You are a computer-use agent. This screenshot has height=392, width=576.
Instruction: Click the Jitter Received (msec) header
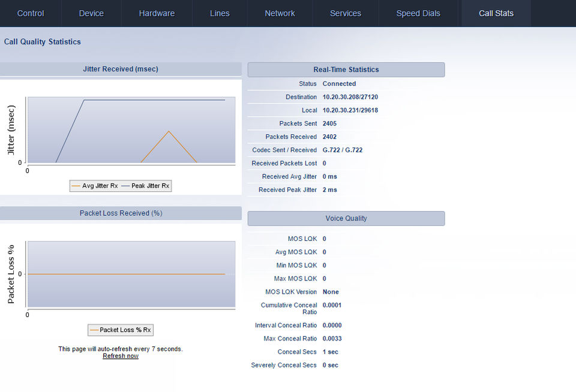121,69
